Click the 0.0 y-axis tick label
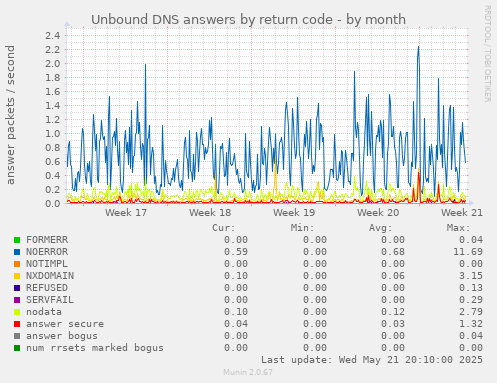This screenshot has width=497, height=383. click(53, 203)
